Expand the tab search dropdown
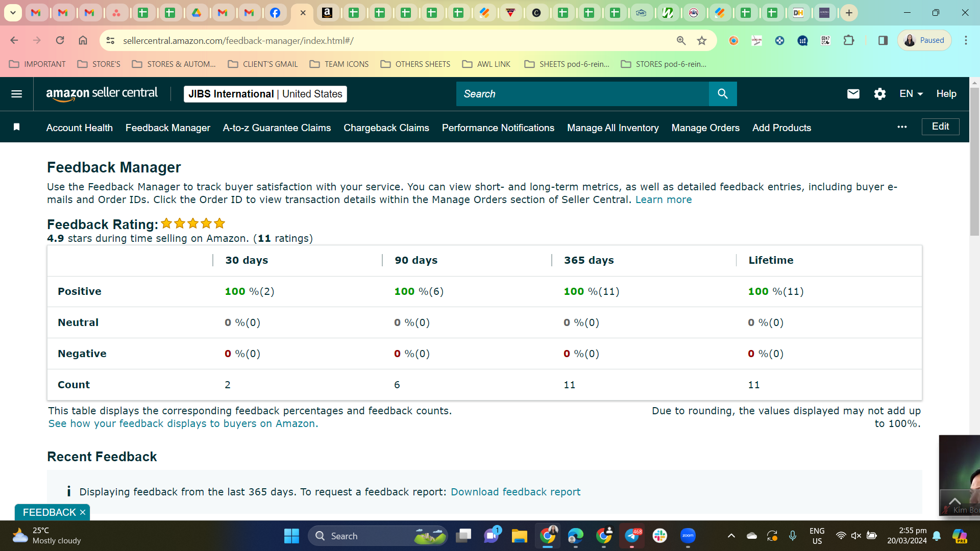980x551 pixels. (x=13, y=13)
